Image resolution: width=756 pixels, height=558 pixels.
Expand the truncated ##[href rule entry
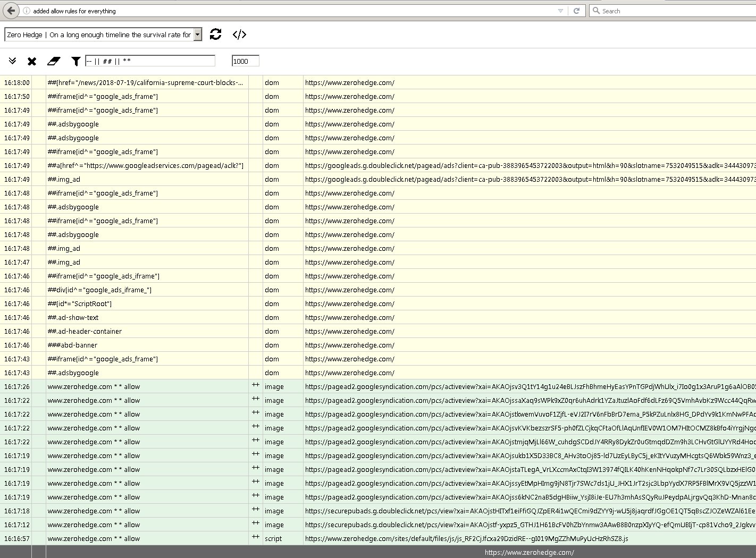click(x=144, y=82)
